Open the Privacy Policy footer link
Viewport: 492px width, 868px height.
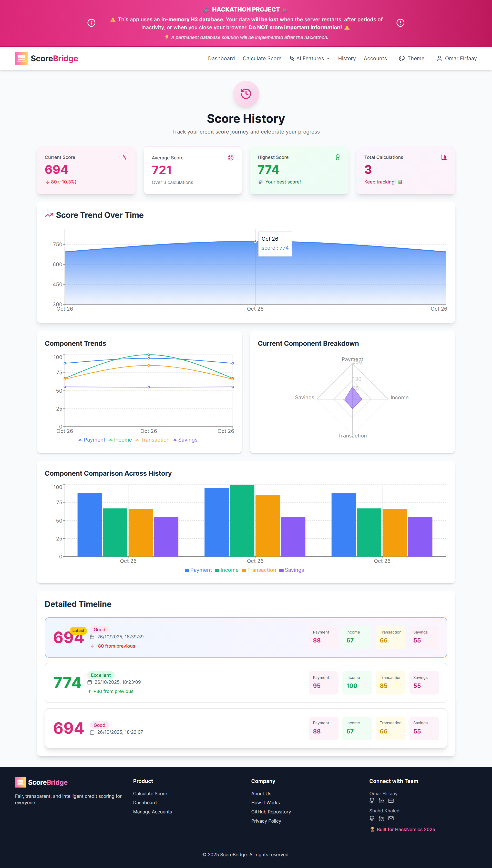[266, 821]
